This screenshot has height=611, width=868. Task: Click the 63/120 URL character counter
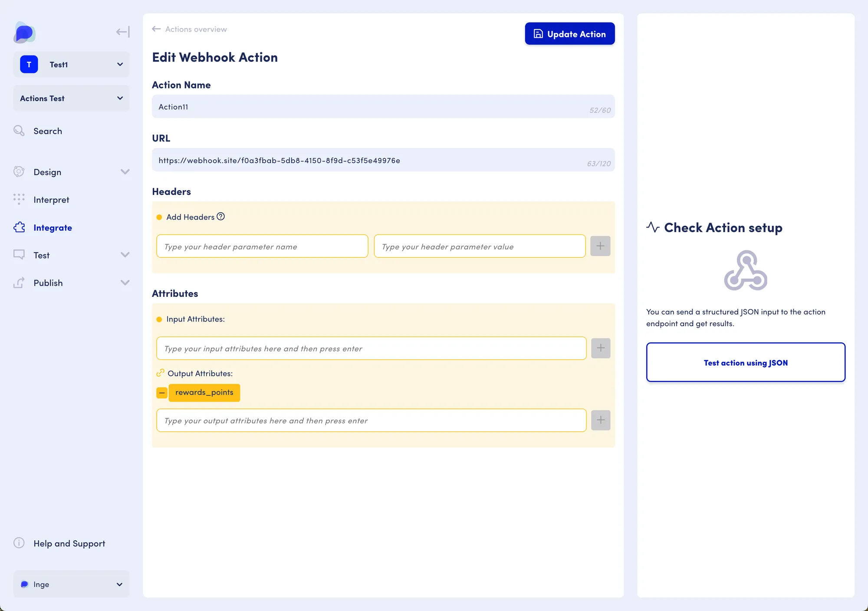(x=599, y=164)
